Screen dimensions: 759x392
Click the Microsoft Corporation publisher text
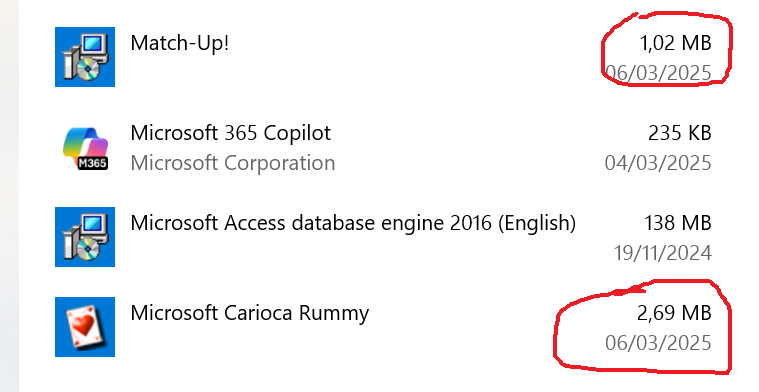(x=233, y=163)
